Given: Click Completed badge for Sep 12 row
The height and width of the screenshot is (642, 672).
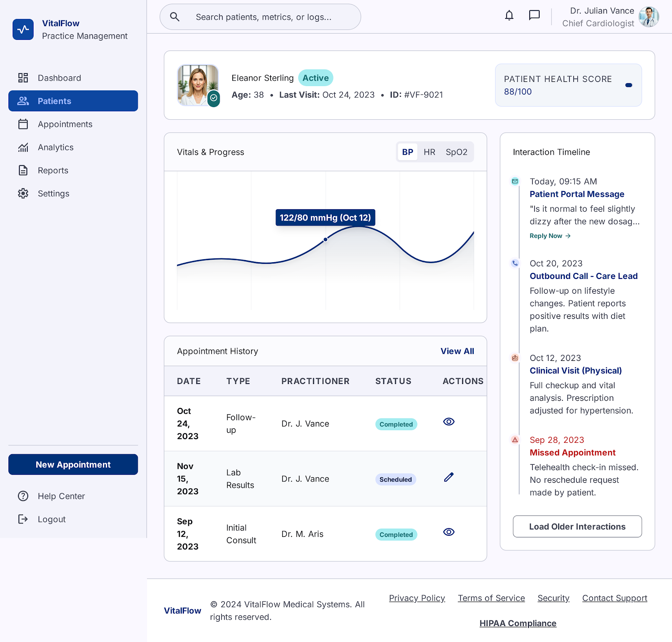Looking at the screenshot, I should coord(396,534).
